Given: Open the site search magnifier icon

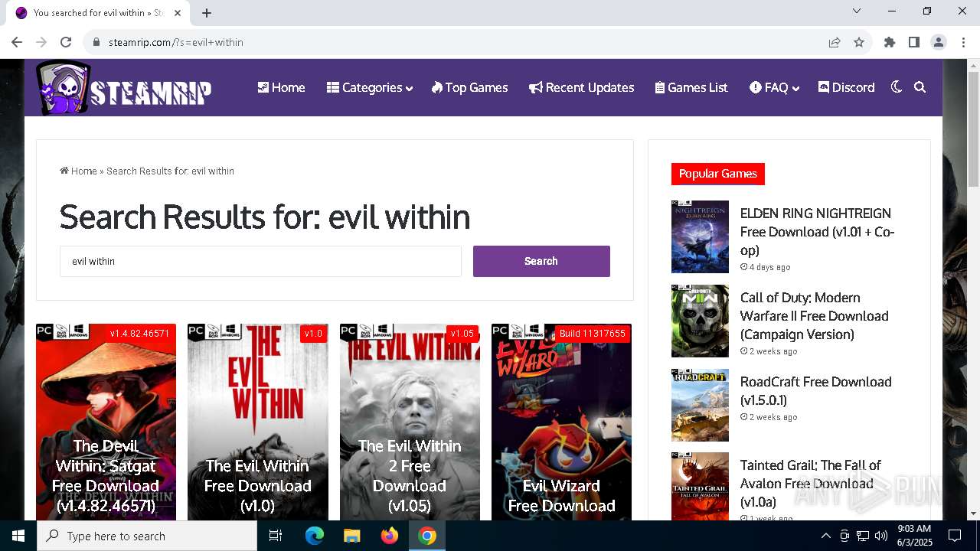Looking at the screenshot, I should coord(920,87).
